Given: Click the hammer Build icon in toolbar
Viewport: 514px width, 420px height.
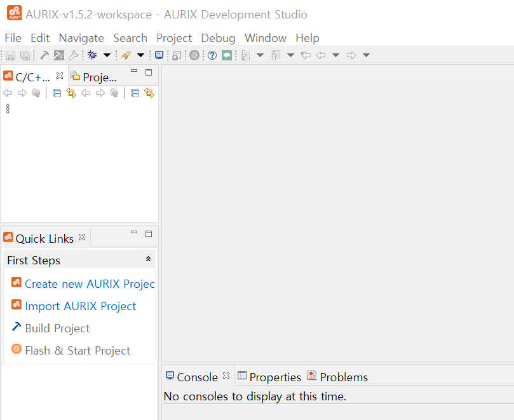Looking at the screenshot, I should click(44, 55).
